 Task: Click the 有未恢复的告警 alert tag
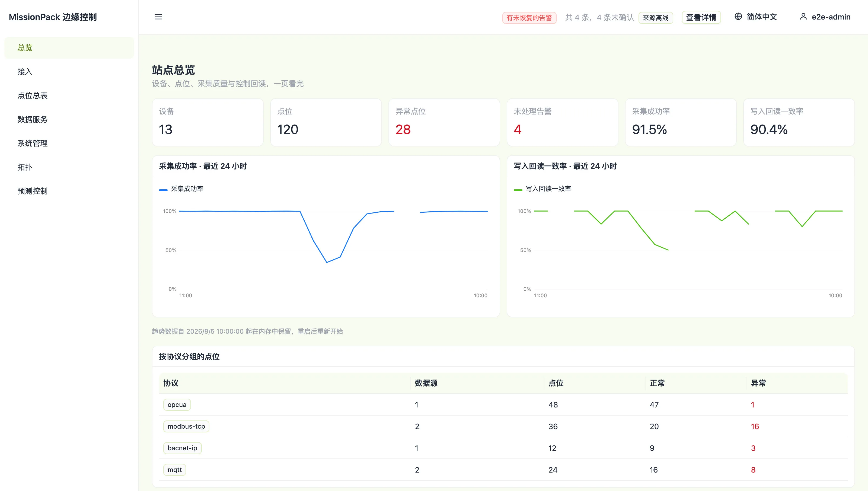[529, 18]
